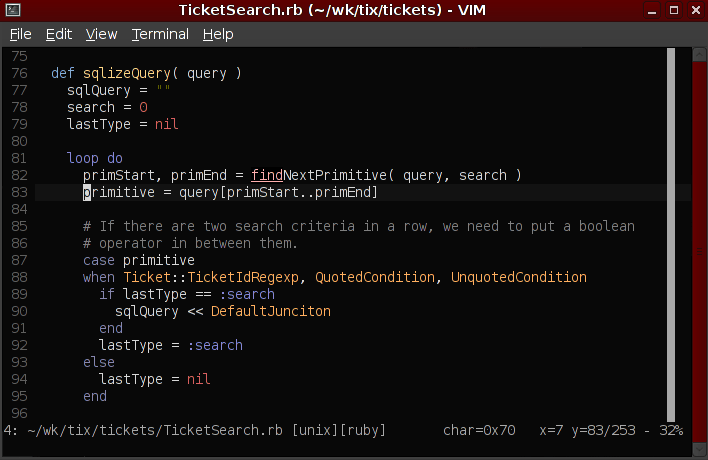The image size is (708, 460).
Task: Maximize the VIM window
Action: [674, 10]
